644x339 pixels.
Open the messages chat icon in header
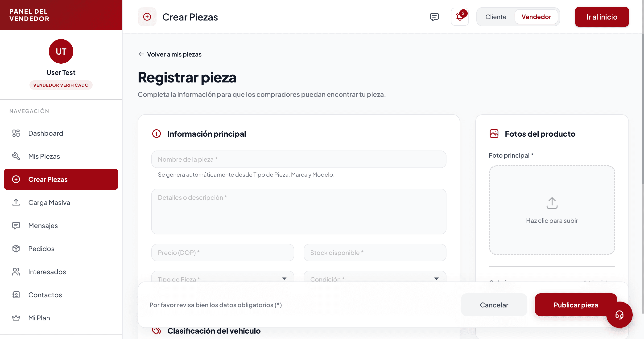pyautogui.click(x=434, y=17)
